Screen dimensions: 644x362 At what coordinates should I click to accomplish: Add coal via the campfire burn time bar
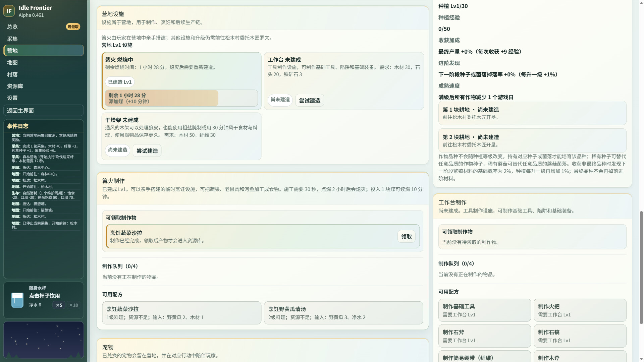pyautogui.click(x=181, y=98)
